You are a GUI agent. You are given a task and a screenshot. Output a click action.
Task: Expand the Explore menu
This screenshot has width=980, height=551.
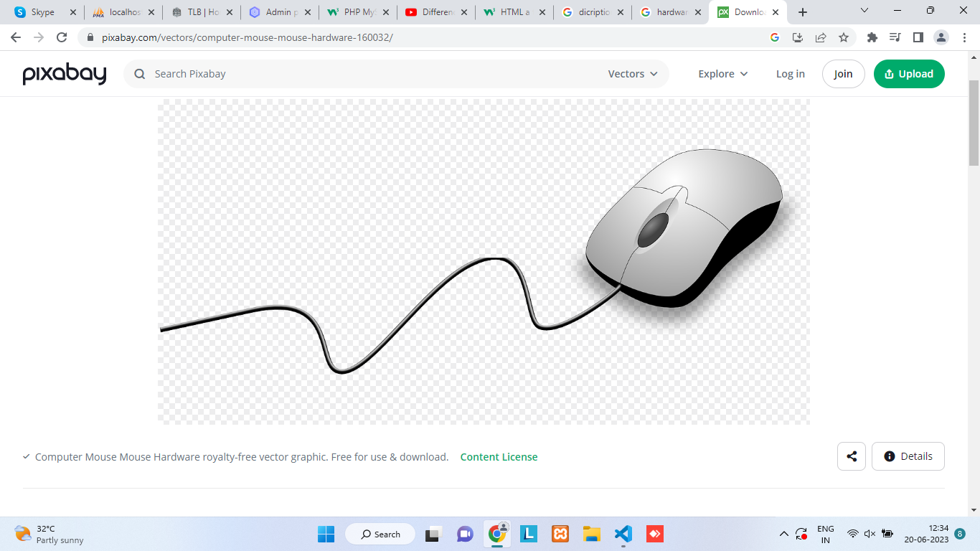tap(723, 74)
